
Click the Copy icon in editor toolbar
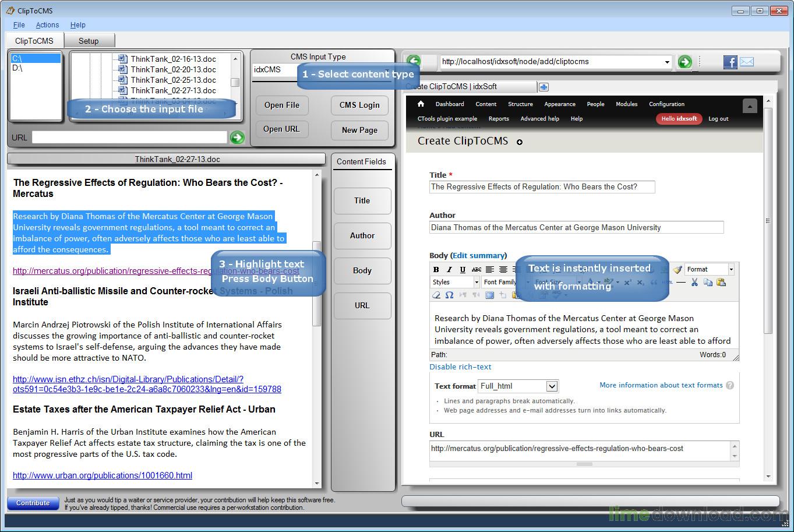[x=708, y=282]
